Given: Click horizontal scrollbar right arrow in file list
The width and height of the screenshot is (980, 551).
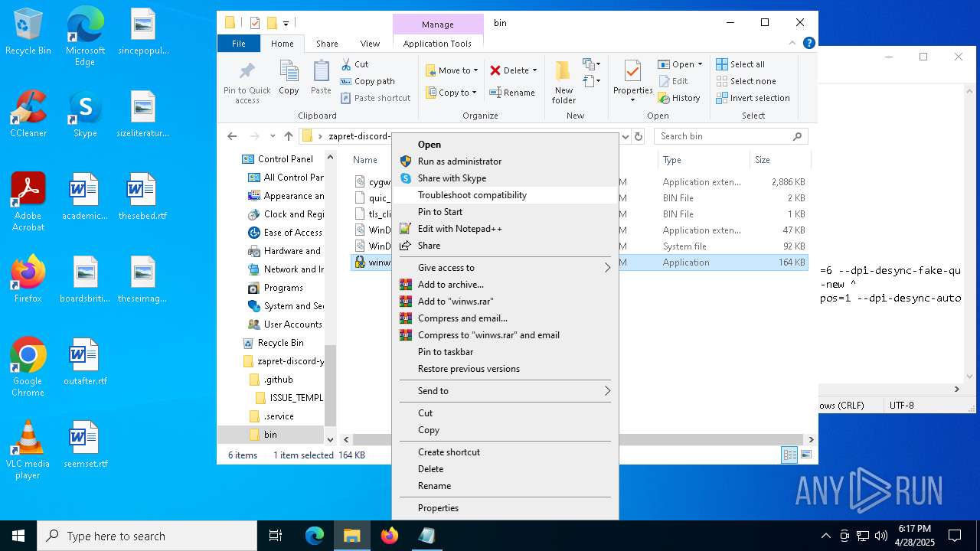Looking at the screenshot, I should [811, 439].
